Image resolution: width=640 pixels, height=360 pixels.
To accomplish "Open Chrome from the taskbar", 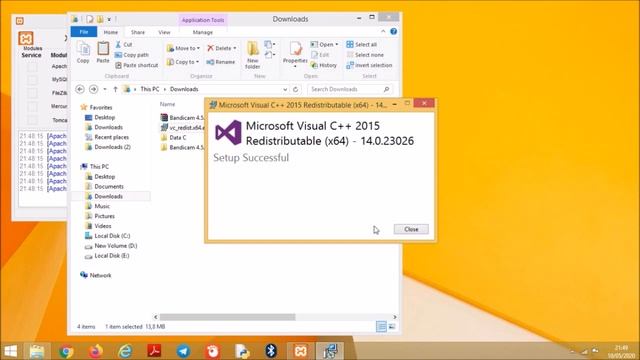I will [66, 351].
